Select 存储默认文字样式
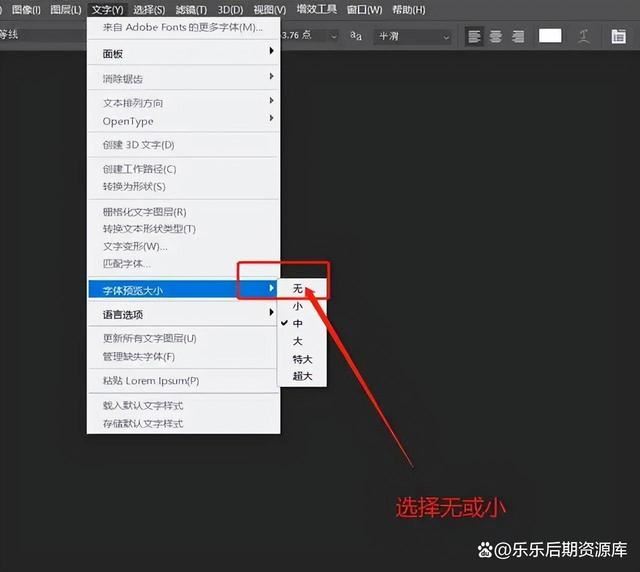The height and width of the screenshot is (572, 640). [x=184, y=423]
